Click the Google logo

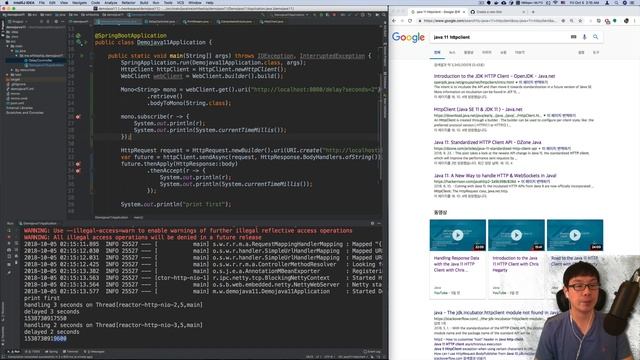tap(408, 37)
